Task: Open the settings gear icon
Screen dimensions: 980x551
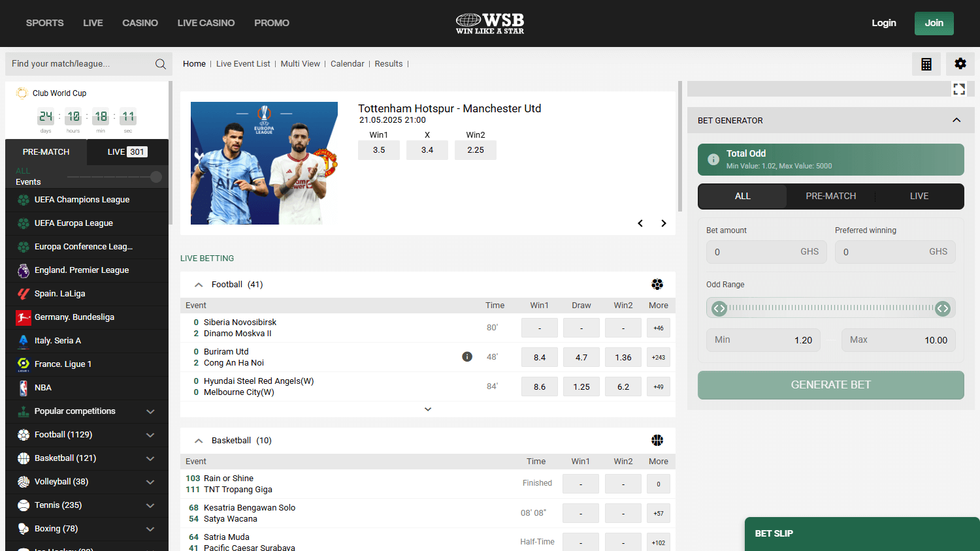Action: [x=960, y=63]
